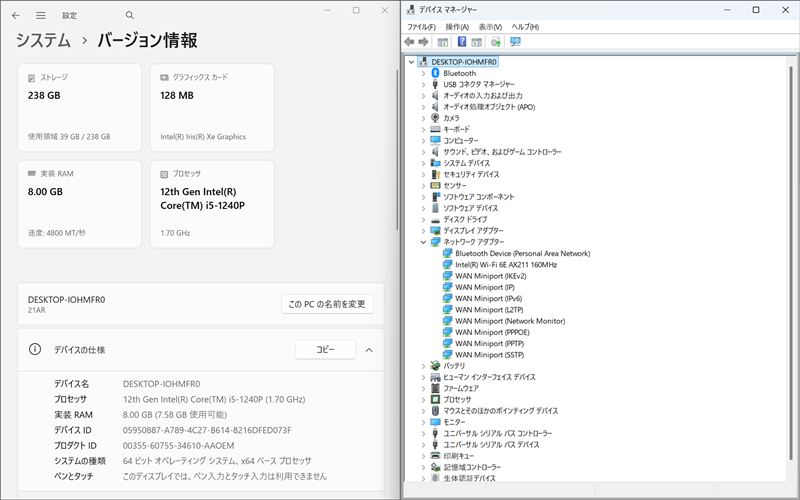Viewport: 800px width, 500px height.
Task: Open the ファイル(F) menu
Action: pyautogui.click(x=421, y=26)
